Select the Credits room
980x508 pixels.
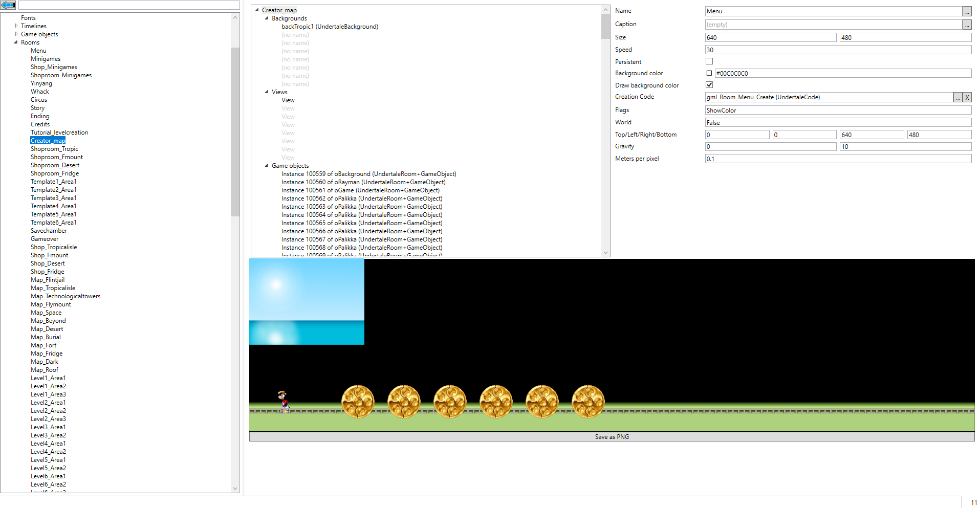point(40,124)
